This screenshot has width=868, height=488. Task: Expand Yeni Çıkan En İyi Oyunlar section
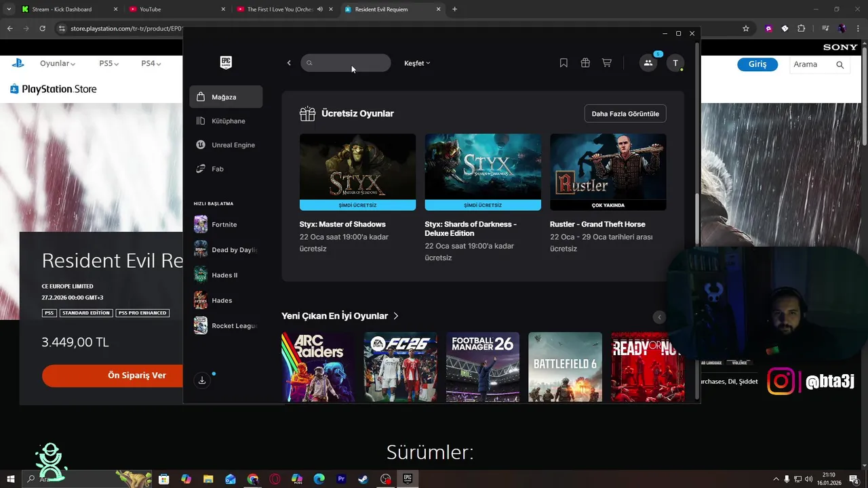[x=340, y=316]
